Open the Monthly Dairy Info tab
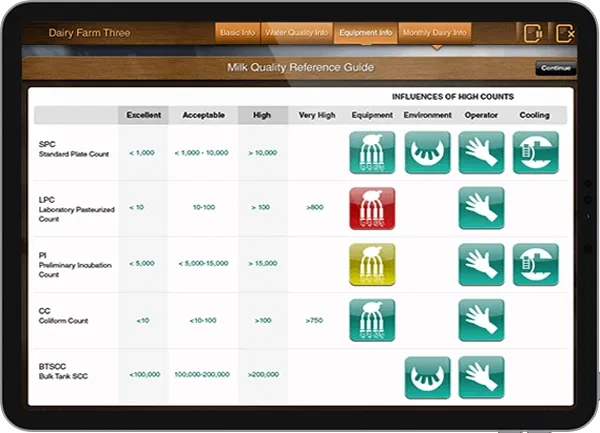Image resolution: width=600 pixels, height=433 pixels. [433, 33]
